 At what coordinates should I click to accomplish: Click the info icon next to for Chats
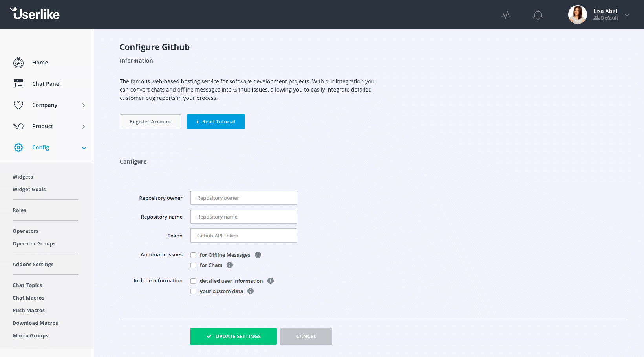[x=230, y=265]
